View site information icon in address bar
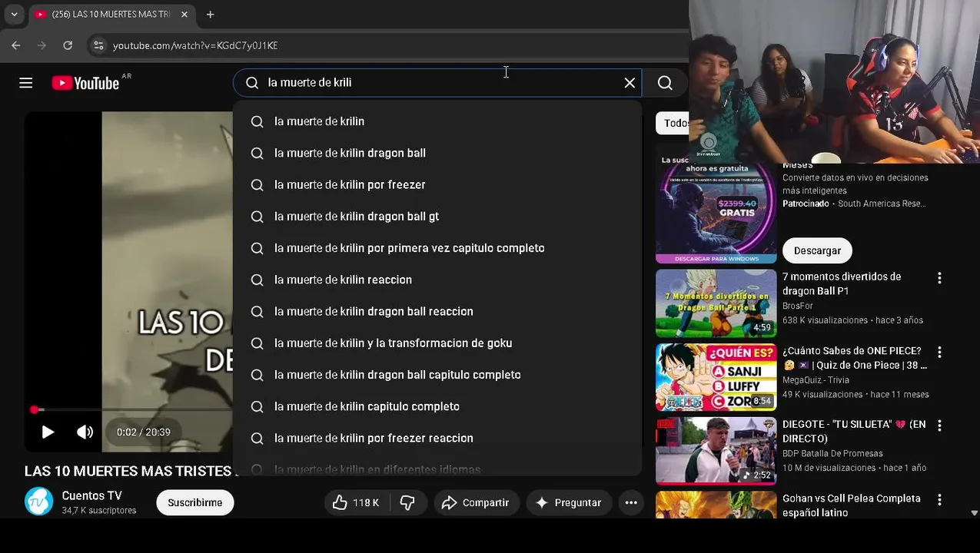Image resolution: width=980 pixels, height=553 pixels. pyautogui.click(x=98, y=45)
